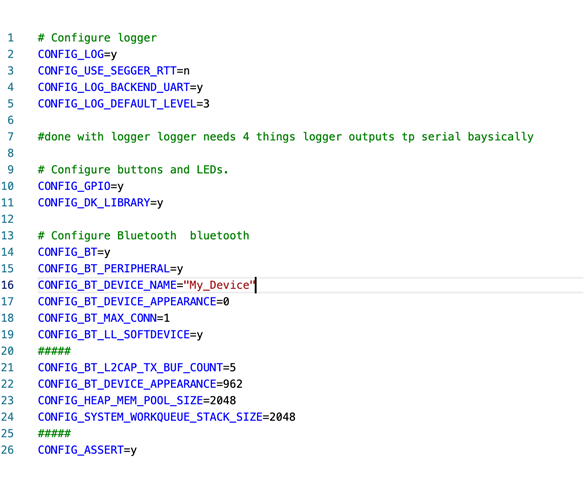The image size is (584, 480).
Task: Place cursor in the CONFIG_BT_DEVICE_NAME line
Action: pos(310,285)
